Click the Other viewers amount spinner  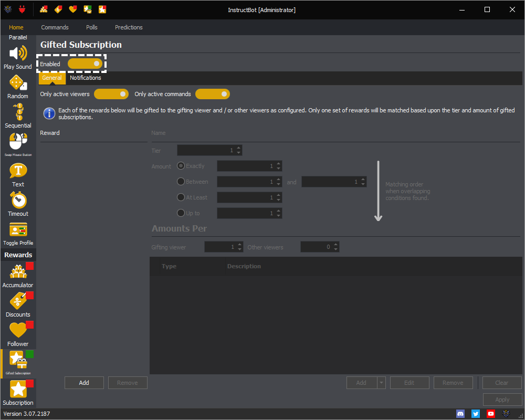pos(320,247)
